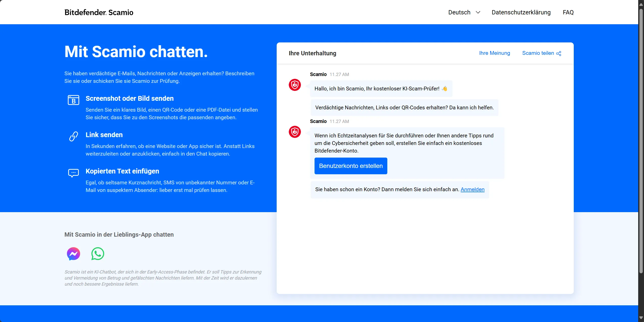Open the FAQ page
The height and width of the screenshot is (322, 644).
click(568, 12)
